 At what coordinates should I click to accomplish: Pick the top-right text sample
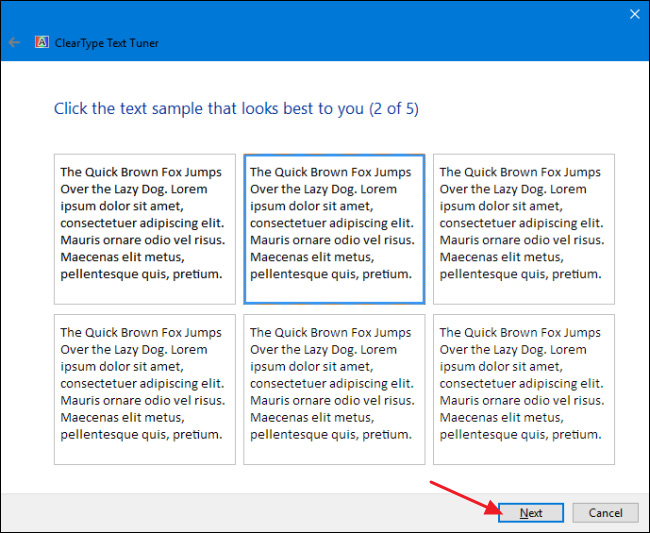click(x=523, y=228)
